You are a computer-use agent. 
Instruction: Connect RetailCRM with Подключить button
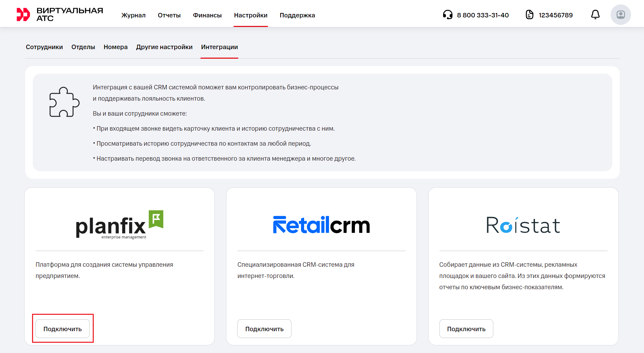coord(264,329)
